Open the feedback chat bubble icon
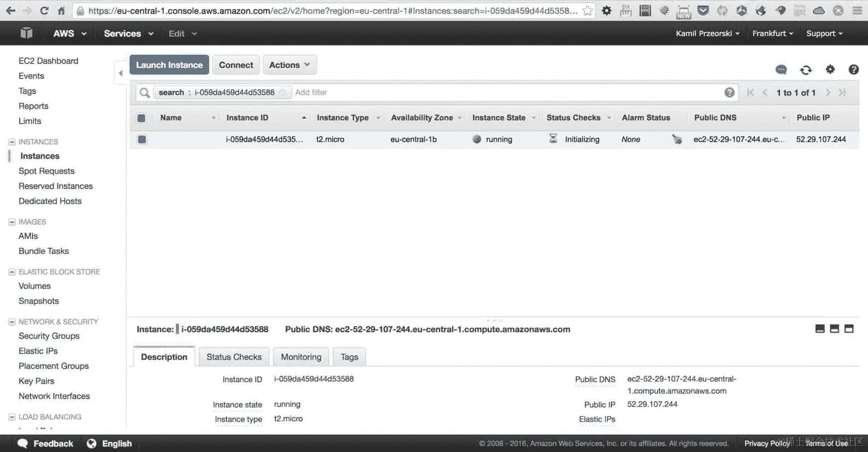 click(x=781, y=69)
